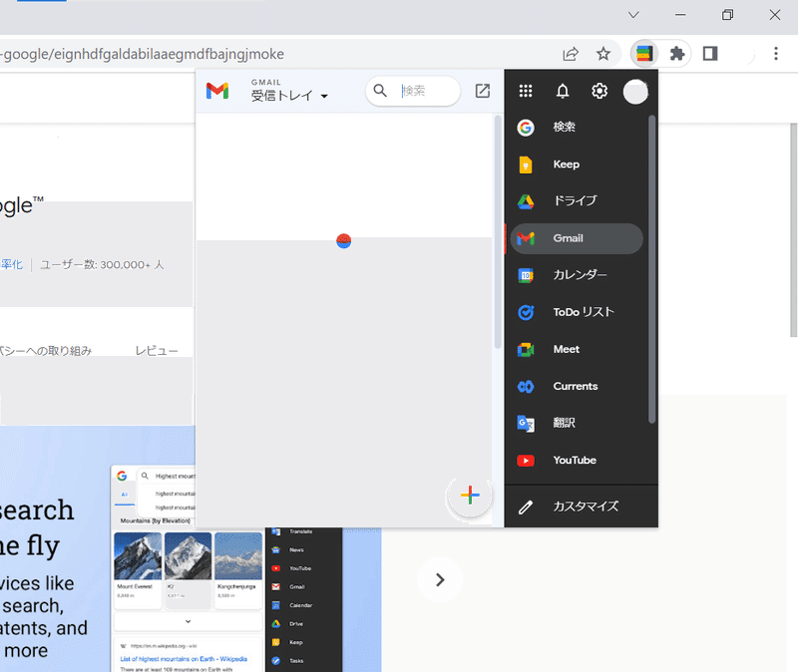Open Gmail in a new tab icon
798x672 pixels.
482,91
